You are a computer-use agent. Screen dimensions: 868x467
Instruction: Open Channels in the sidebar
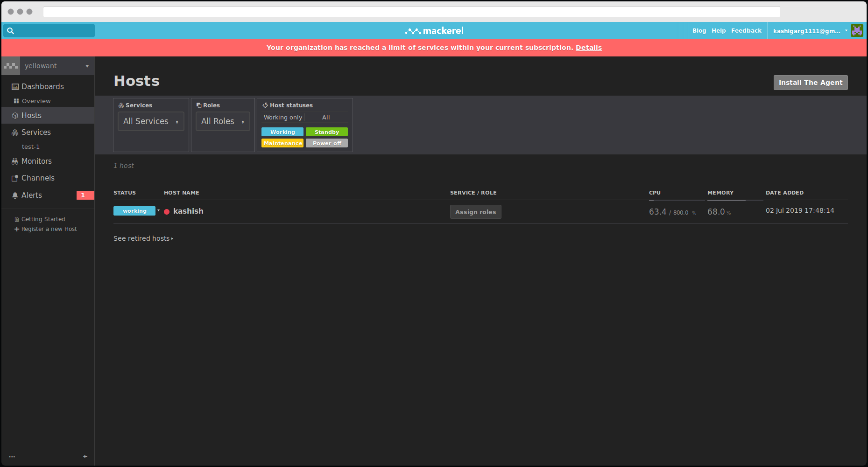(38, 178)
